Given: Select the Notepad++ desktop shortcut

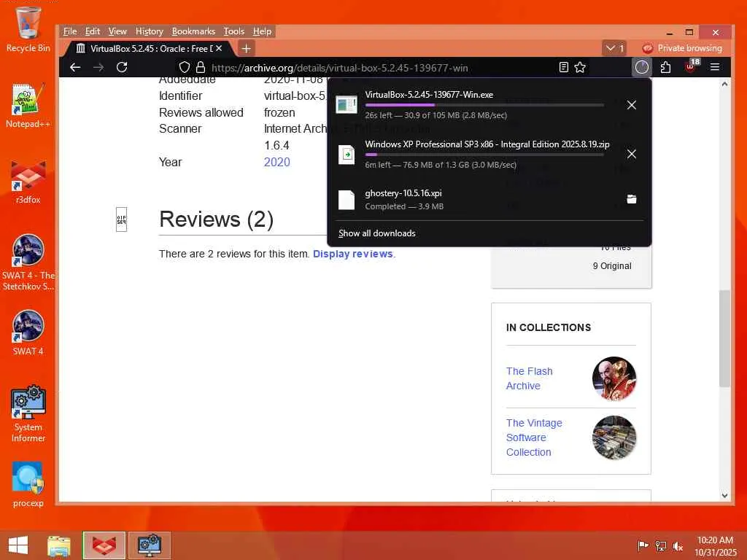Looking at the screenshot, I should (28, 106).
